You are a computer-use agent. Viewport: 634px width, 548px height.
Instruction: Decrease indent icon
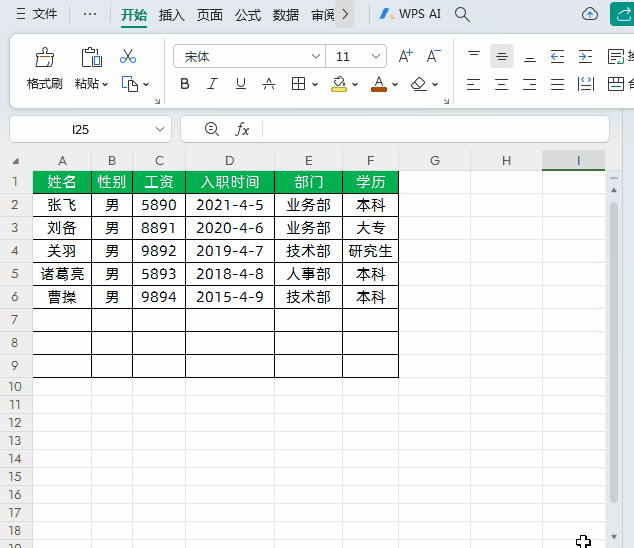(x=558, y=56)
